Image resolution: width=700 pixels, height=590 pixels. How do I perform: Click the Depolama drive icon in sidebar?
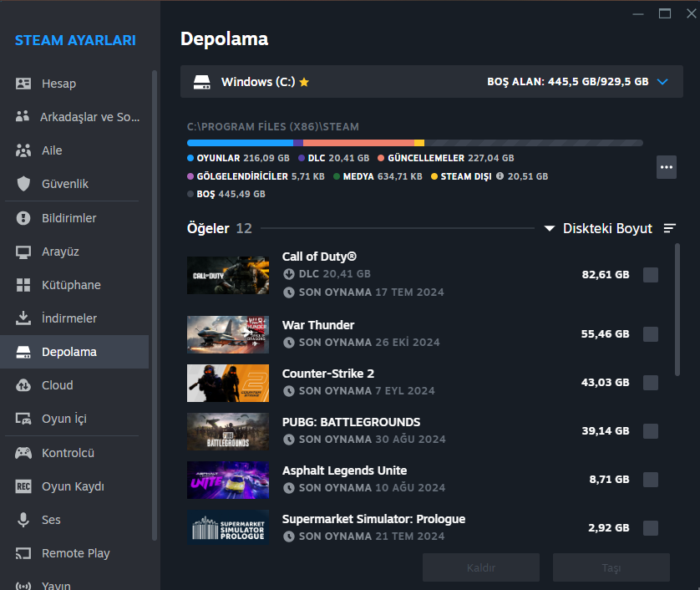point(23,352)
